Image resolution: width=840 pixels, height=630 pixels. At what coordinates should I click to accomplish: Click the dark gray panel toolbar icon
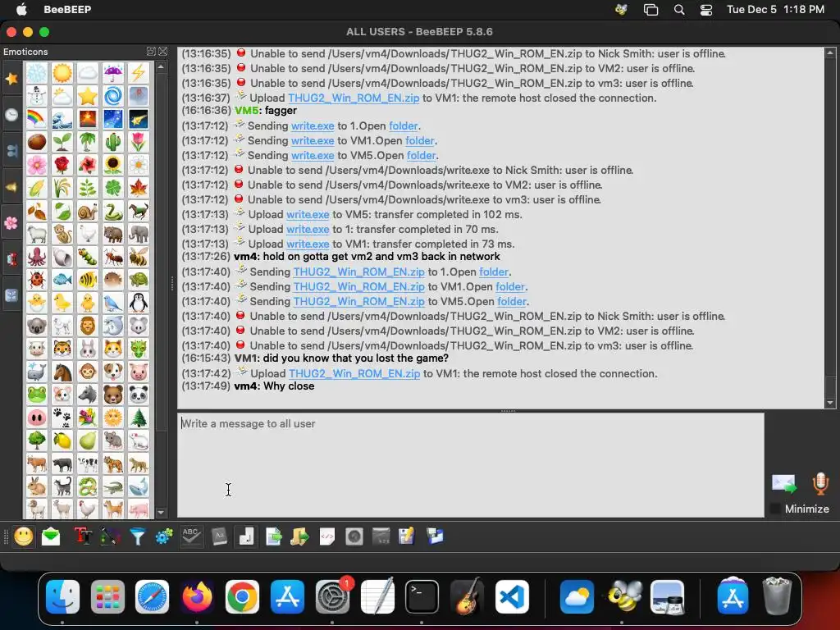click(381, 536)
